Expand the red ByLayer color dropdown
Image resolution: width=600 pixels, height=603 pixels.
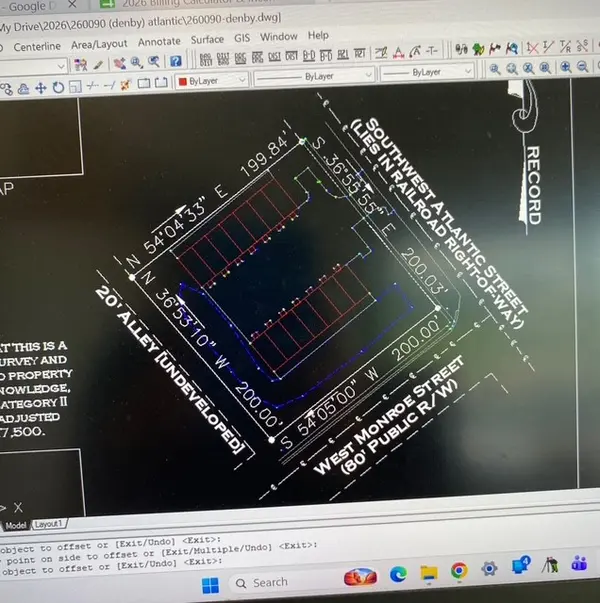(x=242, y=80)
